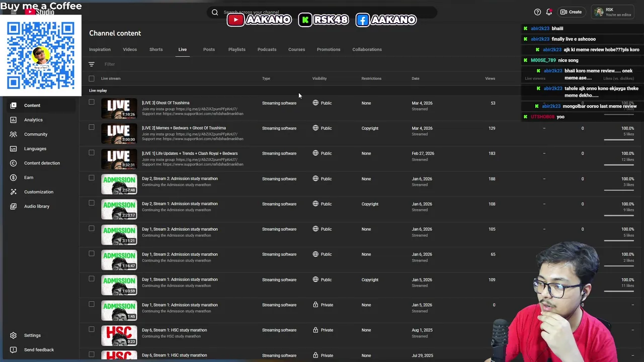Open the help question mark icon
Viewport: 644px width, 362px height.
[x=537, y=12]
